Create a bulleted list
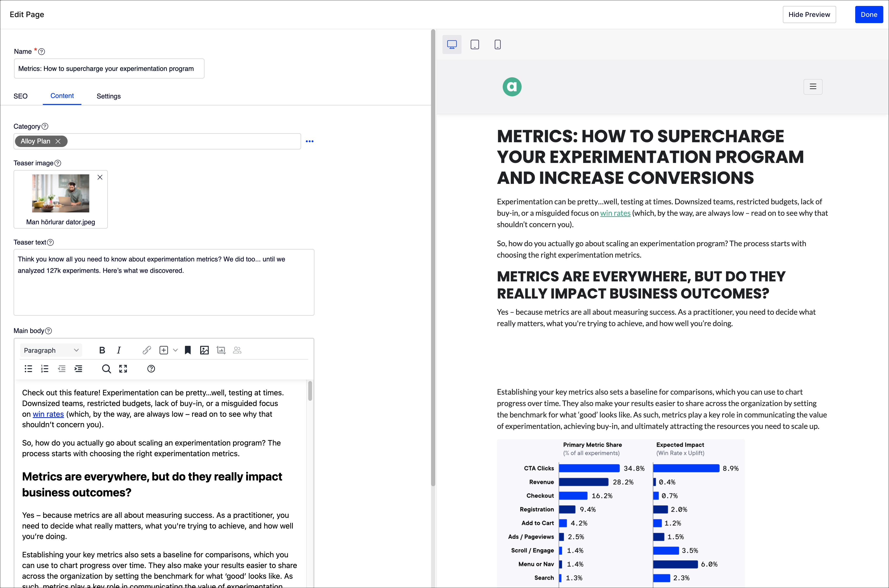889x588 pixels. tap(28, 369)
